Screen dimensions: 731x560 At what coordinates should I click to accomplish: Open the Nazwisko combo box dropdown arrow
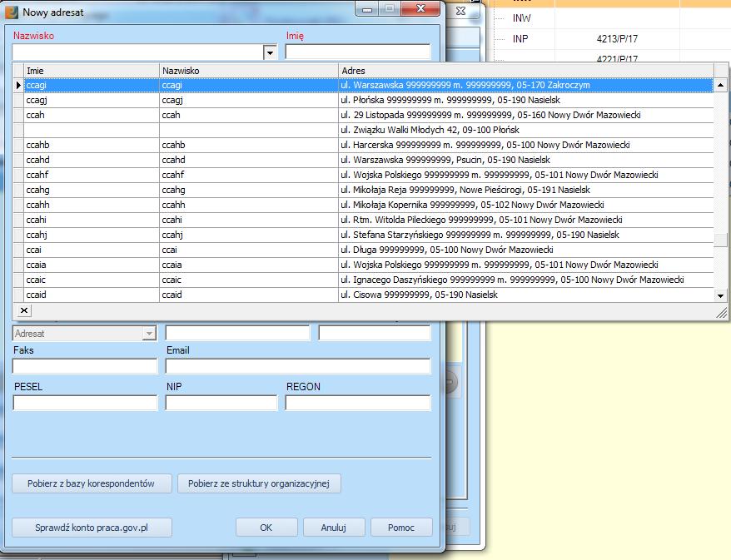click(270, 52)
